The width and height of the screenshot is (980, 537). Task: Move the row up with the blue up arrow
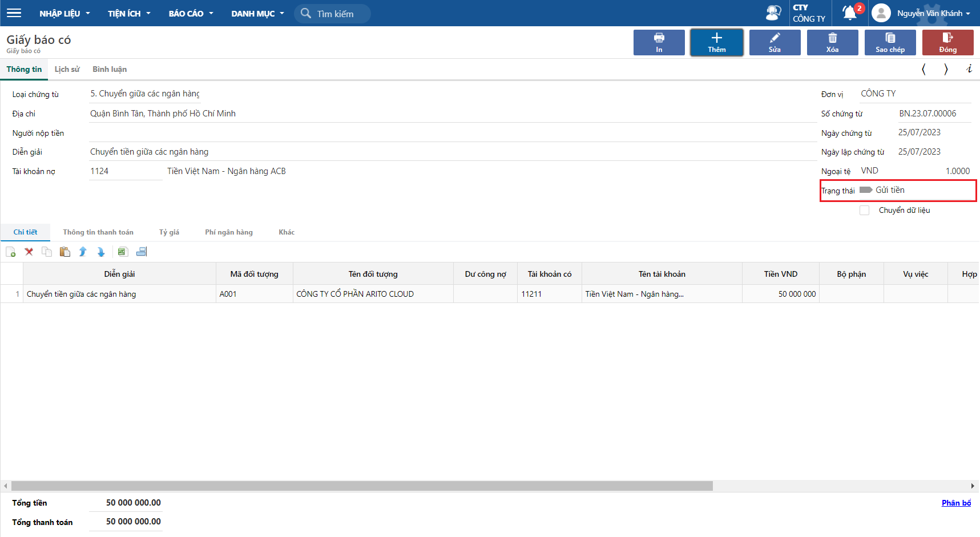[83, 252]
